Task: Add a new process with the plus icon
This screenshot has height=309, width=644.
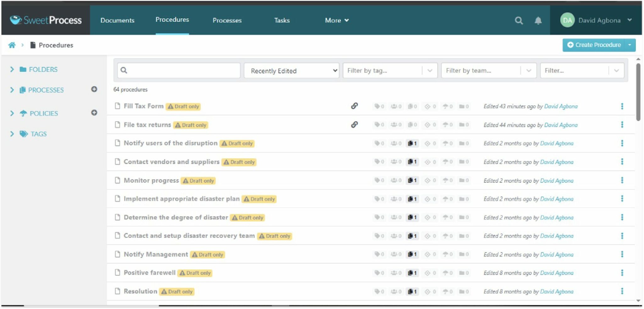Action: click(x=94, y=89)
